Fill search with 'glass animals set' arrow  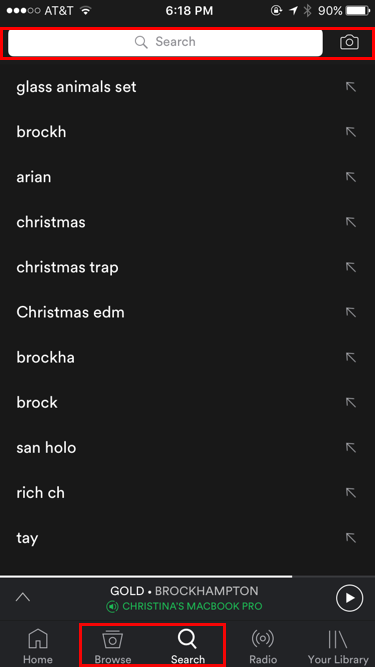click(x=350, y=87)
